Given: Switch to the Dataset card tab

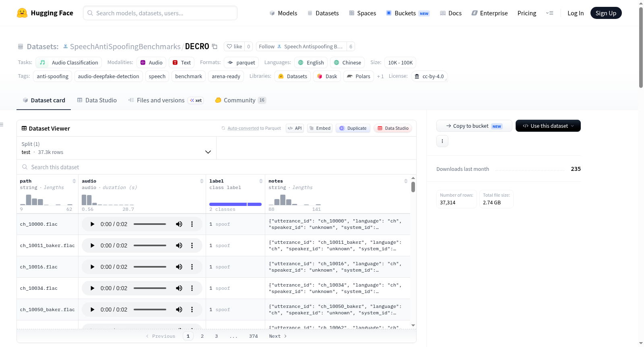Looking at the screenshot, I should (44, 100).
